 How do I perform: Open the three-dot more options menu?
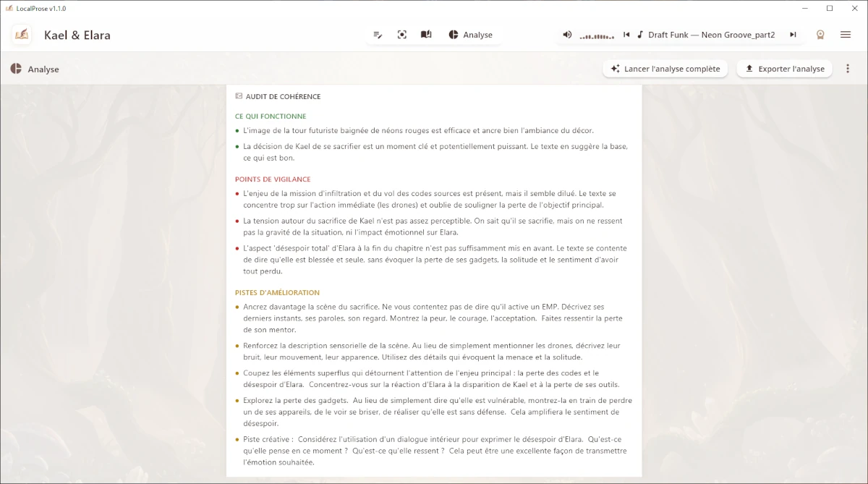pos(848,69)
